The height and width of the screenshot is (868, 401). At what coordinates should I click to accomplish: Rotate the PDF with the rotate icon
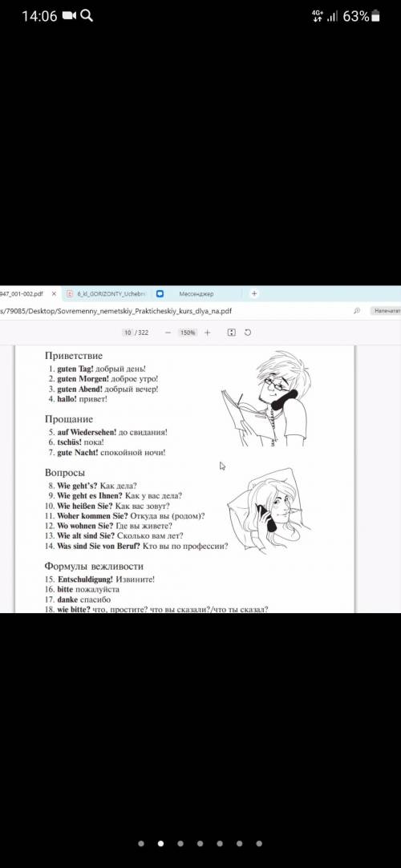click(x=248, y=333)
